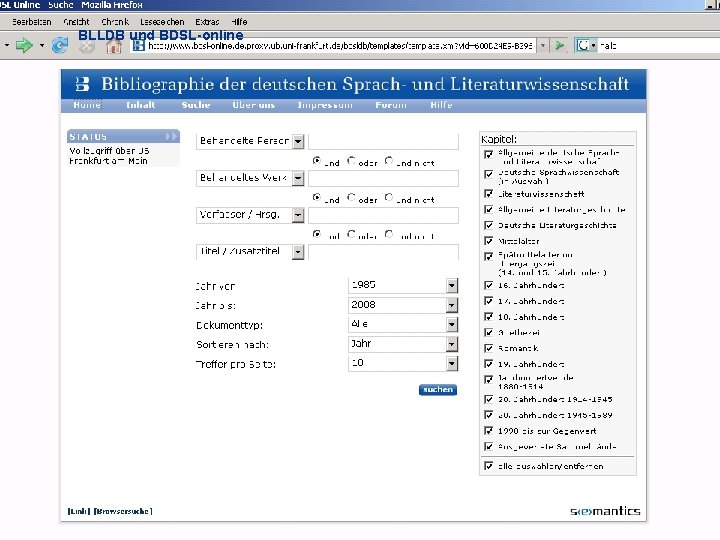Click into the Behandelte Person text field
The width and height of the screenshot is (720, 540).
383,141
